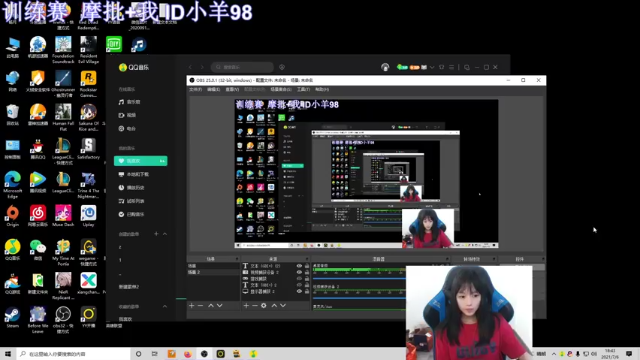The width and height of the screenshot is (640, 360).
Task: Click the QQ Music search field
Action: click(x=242, y=67)
